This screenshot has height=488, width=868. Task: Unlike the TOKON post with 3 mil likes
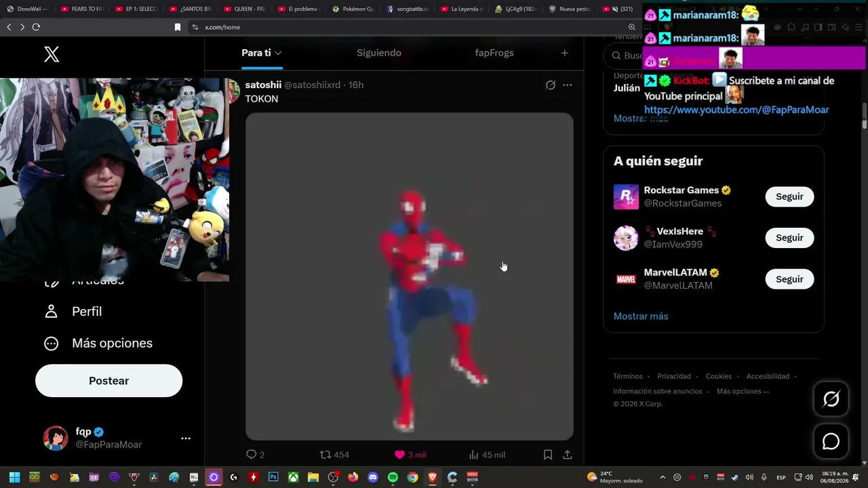410,455
